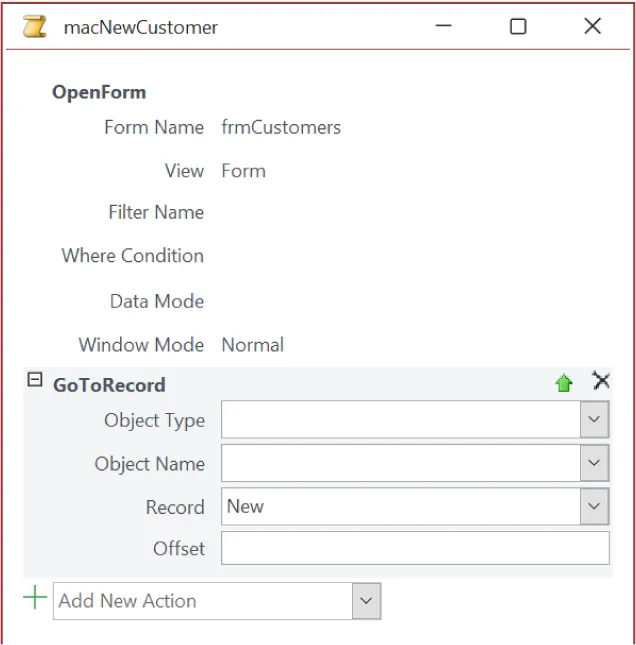The image size is (636, 645).
Task: Click the macro scroll icon in title bar
Action: (34, 27)
